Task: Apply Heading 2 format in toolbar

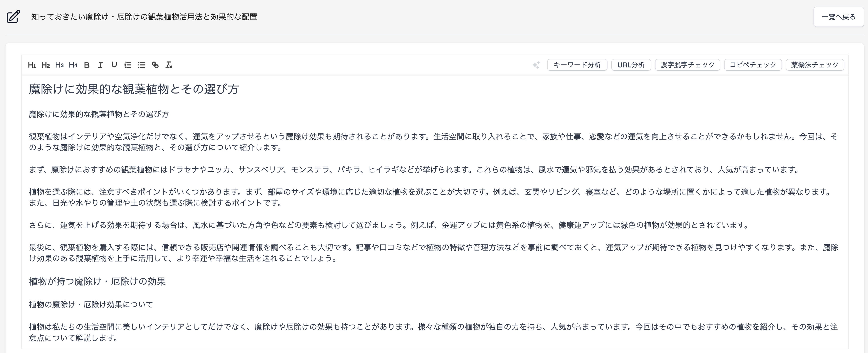Action: click(46, 65)
